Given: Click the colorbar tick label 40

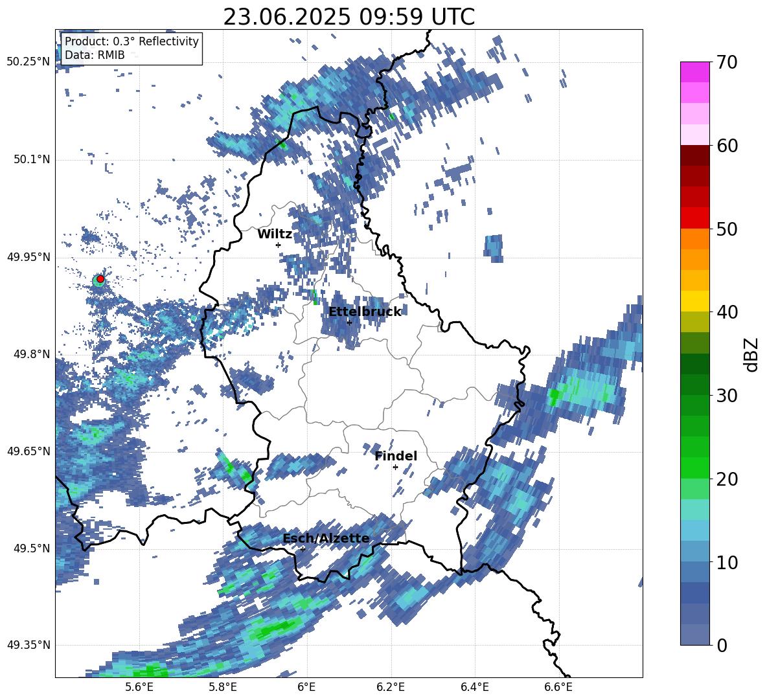Looking at the screenshot, I should (727, 312).
